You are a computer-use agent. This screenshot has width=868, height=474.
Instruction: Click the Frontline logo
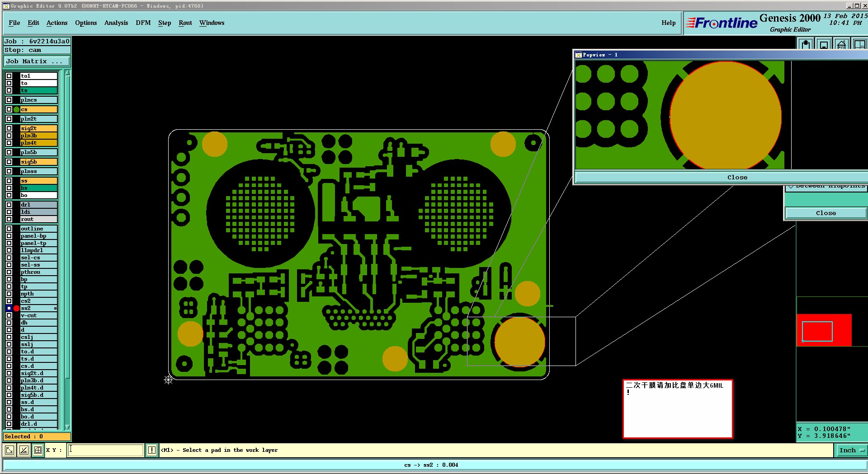722,23
